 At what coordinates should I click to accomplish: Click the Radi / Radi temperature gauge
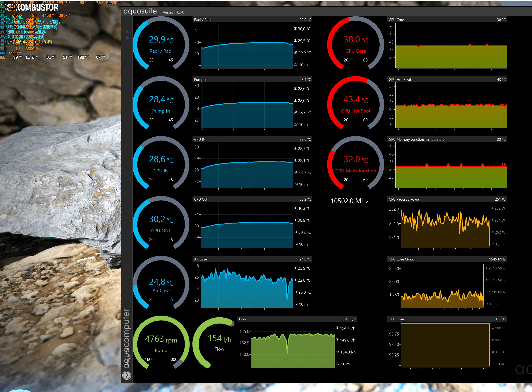pos(161,45)
